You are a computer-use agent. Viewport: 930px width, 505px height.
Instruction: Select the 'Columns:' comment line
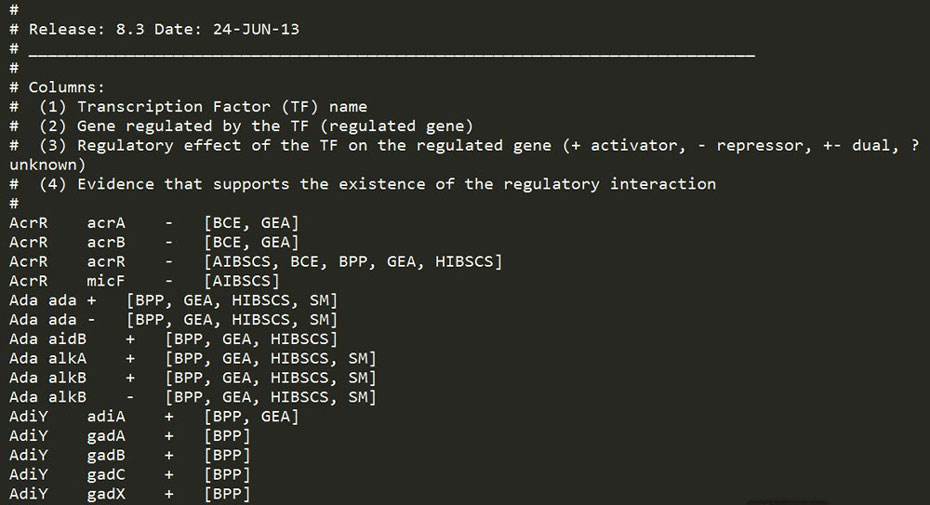coord(57,87)
